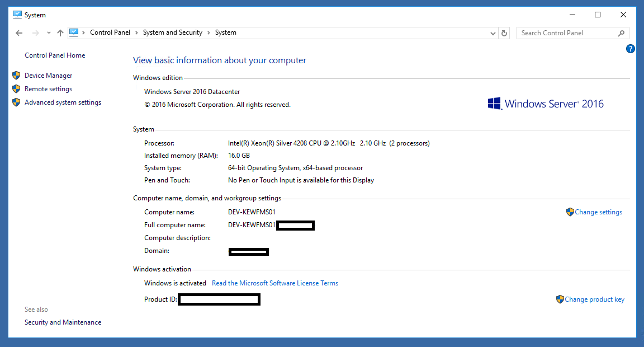This screenshot has height=347, width=644.
Task: Open Advanced system settings
Action: click(63, 102)
